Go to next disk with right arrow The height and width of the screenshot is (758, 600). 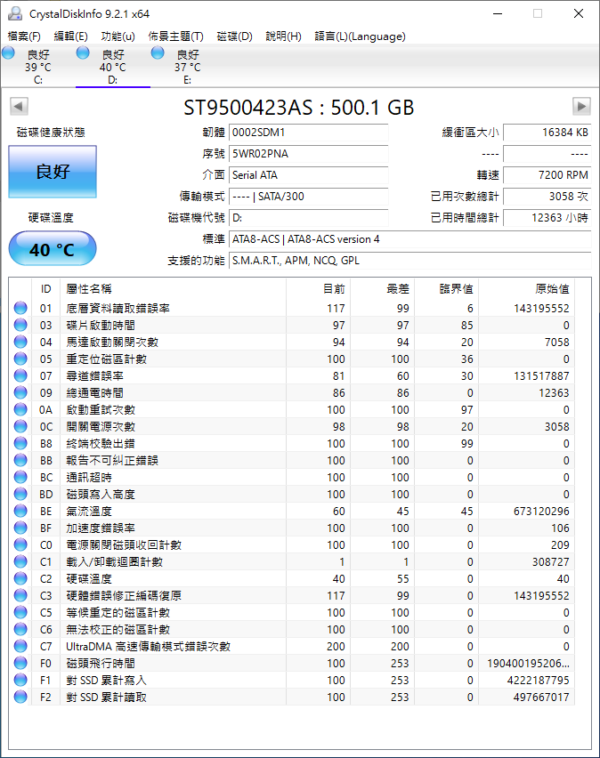pyautogui.click(x=581, y=106)
